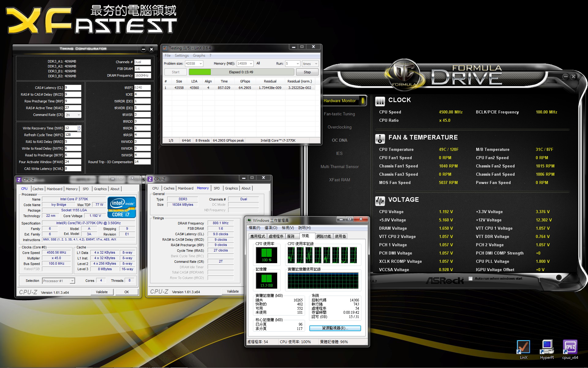
Task: Enable Auto run when windows start checkbox
Action: 471,278
